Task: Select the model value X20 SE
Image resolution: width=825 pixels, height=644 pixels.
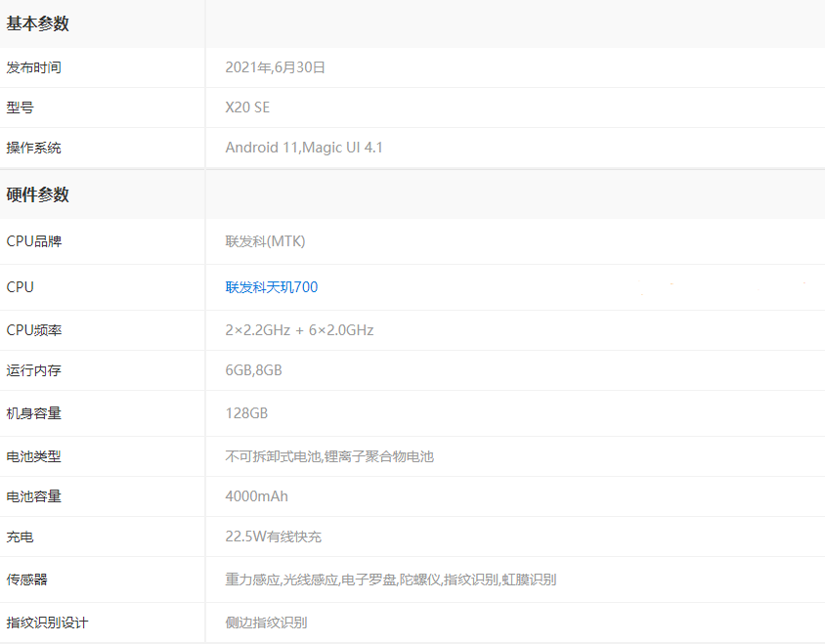Action: point(247,107)
